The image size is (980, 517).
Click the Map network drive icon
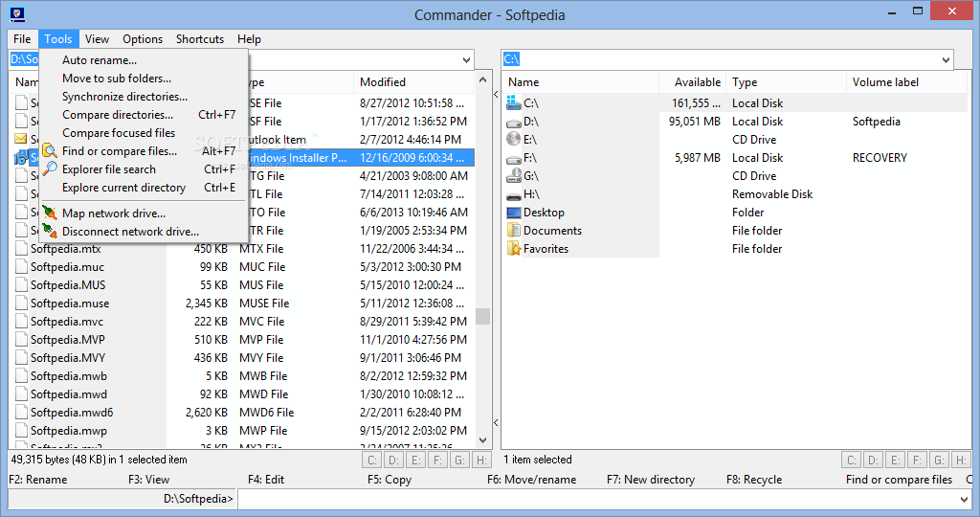pos(50,214)
